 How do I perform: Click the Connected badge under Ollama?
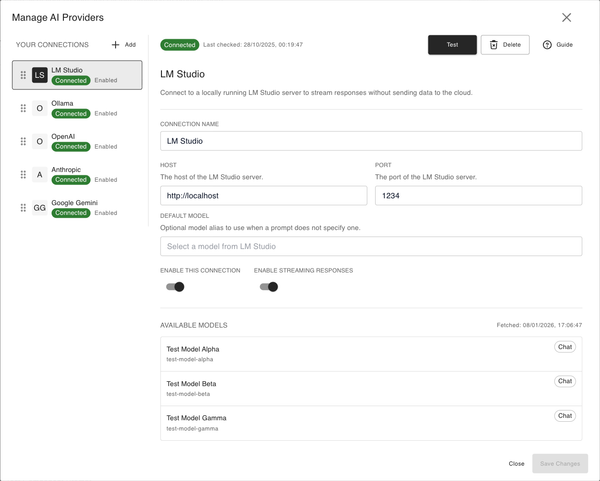(x=71, y=114)
